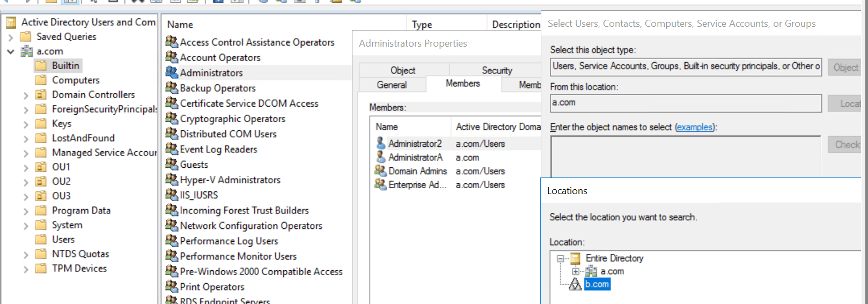Expand the LostAndFound node
This screenshot has height=304, width=868.
tap(26, 138)
